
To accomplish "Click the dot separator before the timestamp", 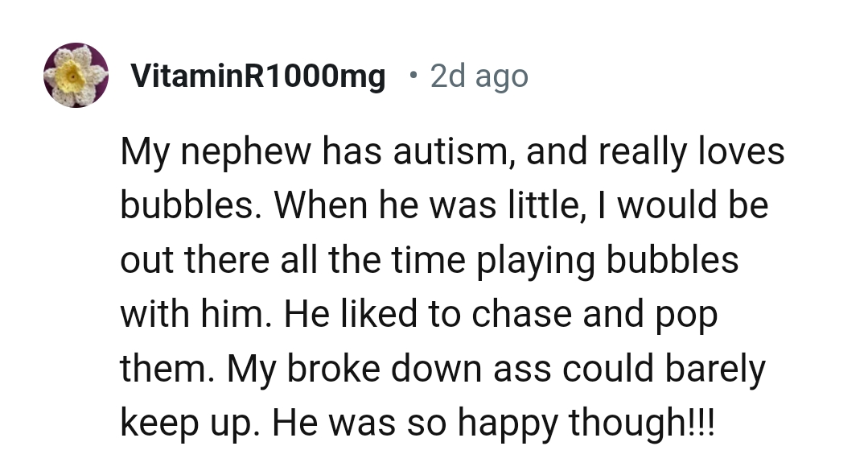I will (413, 76).
